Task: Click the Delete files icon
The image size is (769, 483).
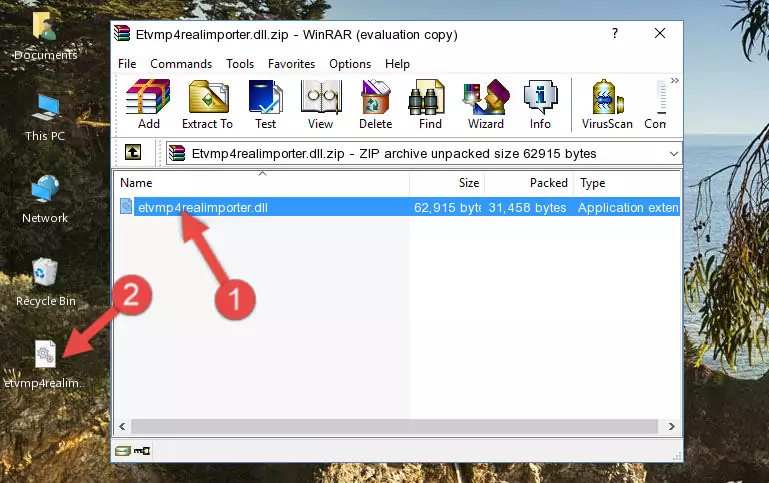Action: pyautogui.click(x=376, y=104)
